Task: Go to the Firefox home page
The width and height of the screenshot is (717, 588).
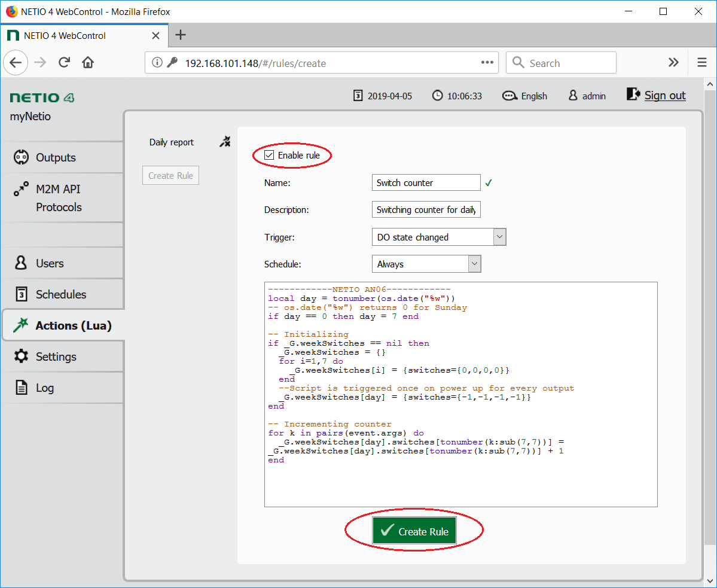Action: point(88,63)
